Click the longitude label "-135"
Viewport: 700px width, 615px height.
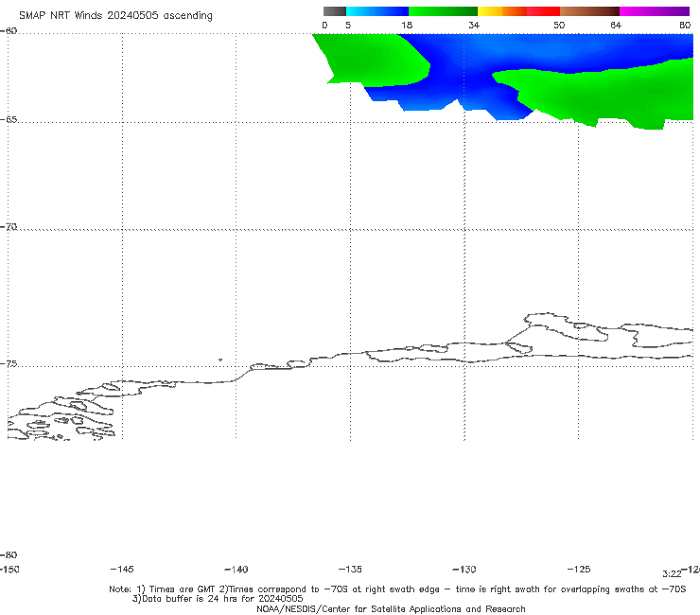click(x=350, y=570)
